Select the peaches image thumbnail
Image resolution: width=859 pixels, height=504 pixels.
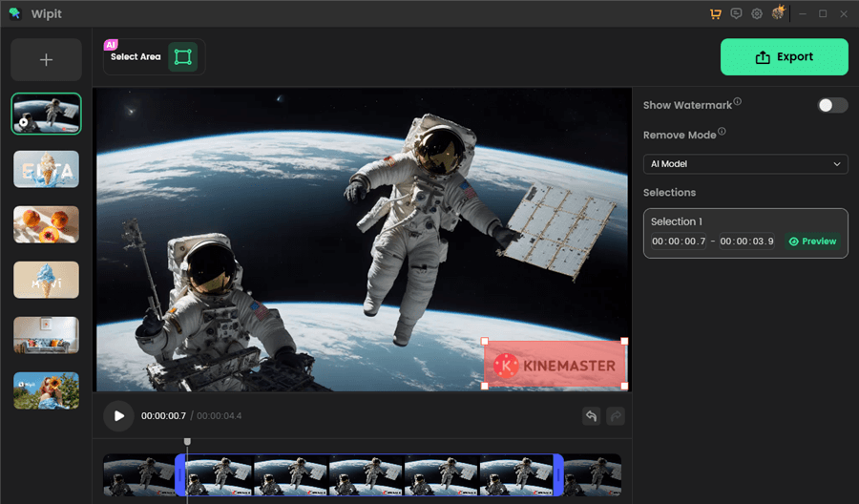coord(47,224)
